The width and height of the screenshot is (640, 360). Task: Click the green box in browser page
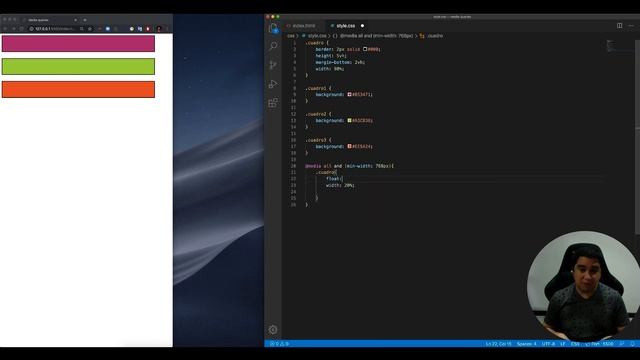[x=78, y=66]
